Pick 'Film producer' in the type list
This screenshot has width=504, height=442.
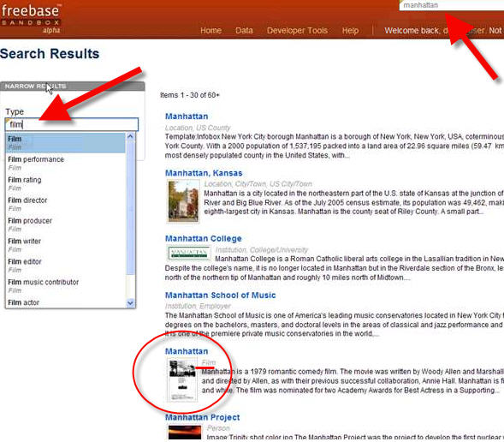(x=66, y=224)
